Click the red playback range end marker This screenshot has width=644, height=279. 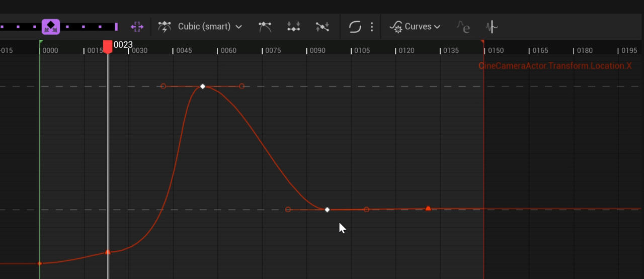tap(482, 42)
